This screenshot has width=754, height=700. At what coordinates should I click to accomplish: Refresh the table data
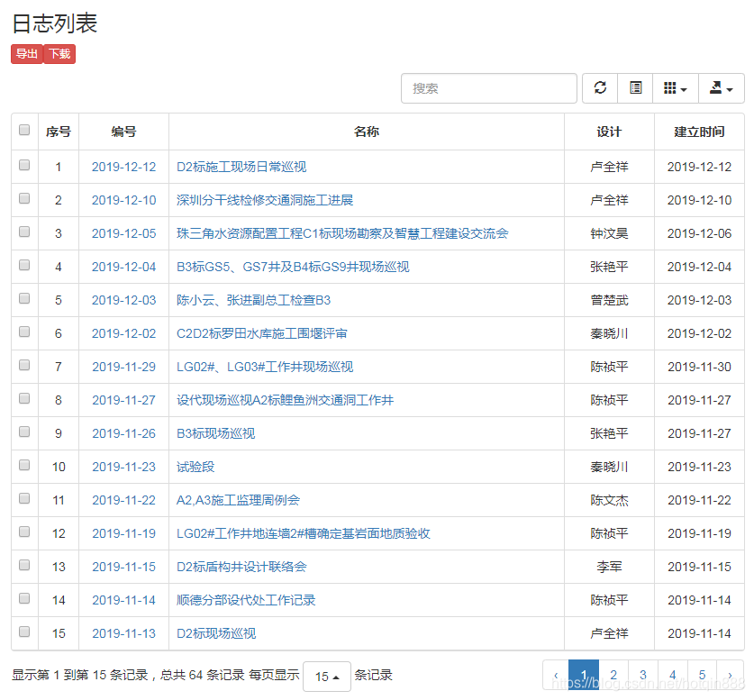pos(600,88)
